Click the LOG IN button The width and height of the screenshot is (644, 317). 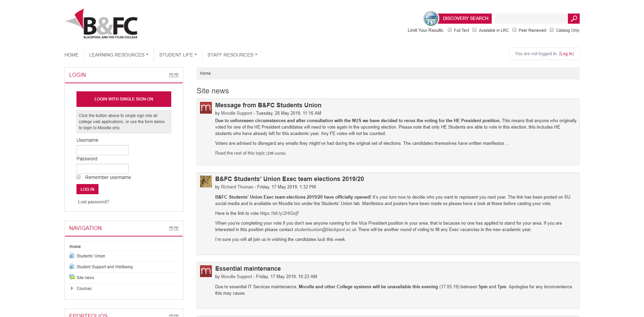click(87, 189)
